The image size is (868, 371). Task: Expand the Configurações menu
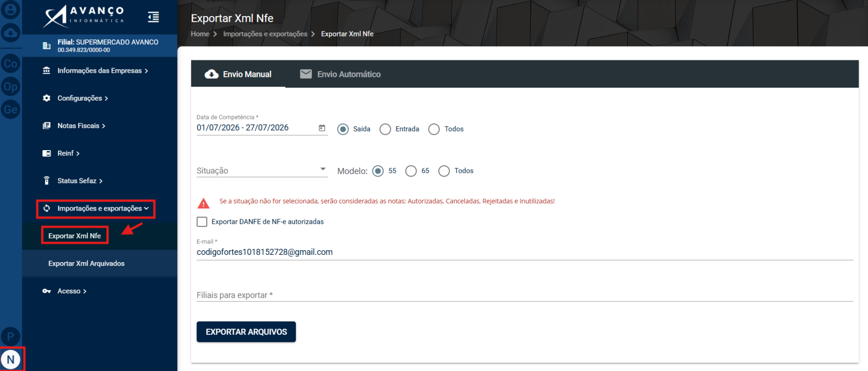tap(83, 98)
